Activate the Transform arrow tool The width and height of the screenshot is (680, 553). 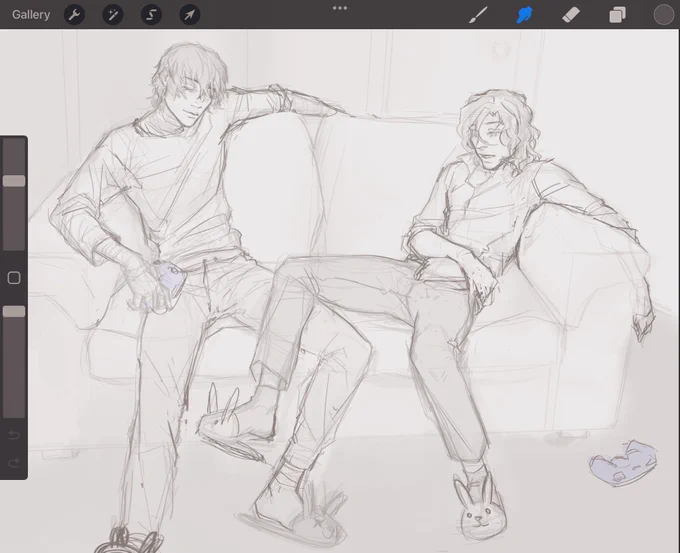[x=190, y=15]
